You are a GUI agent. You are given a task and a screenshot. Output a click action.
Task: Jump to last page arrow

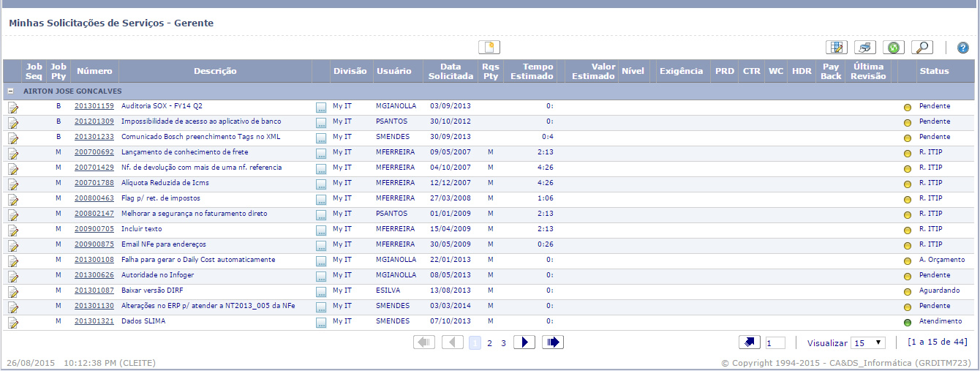pyautogui.click(x=552, y=342)
